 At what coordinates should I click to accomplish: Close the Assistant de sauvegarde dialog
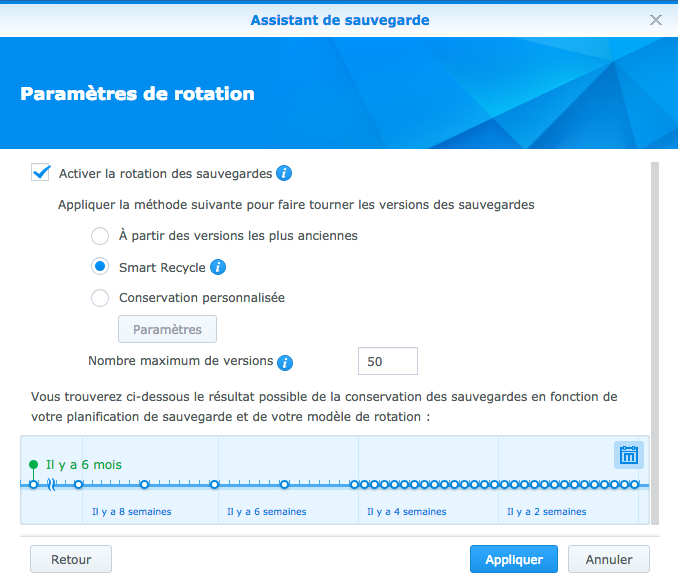pos(656,20)
